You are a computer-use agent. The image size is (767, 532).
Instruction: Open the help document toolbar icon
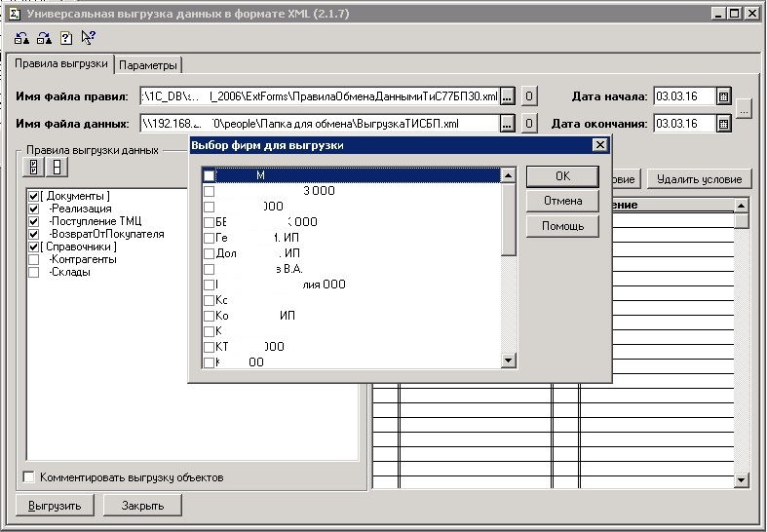[66, 38]
